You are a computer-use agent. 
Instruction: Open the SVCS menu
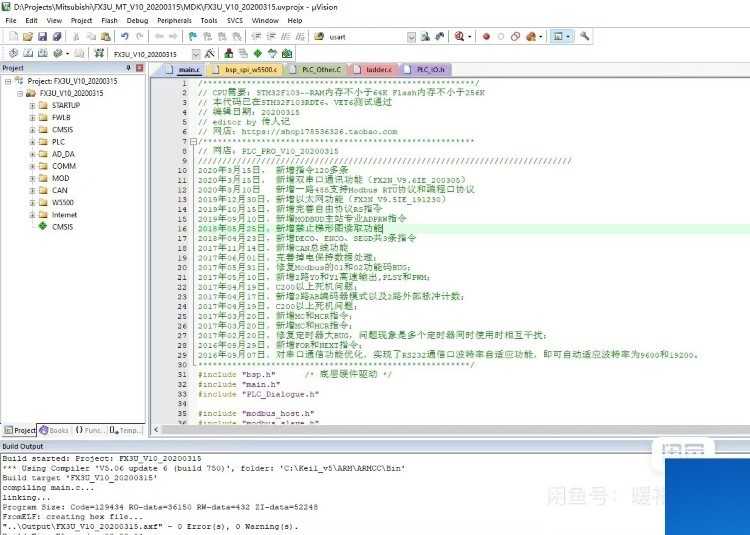(234, 21)
